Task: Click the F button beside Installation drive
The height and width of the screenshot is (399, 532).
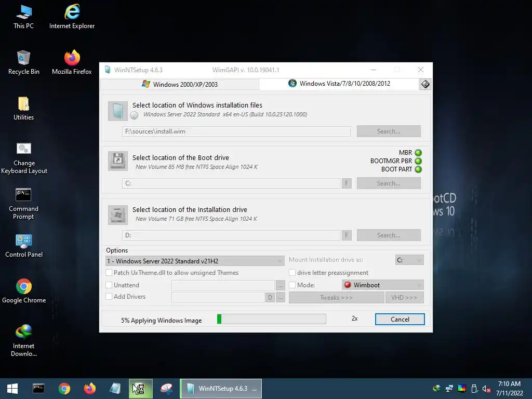Action: coord(347,235)
